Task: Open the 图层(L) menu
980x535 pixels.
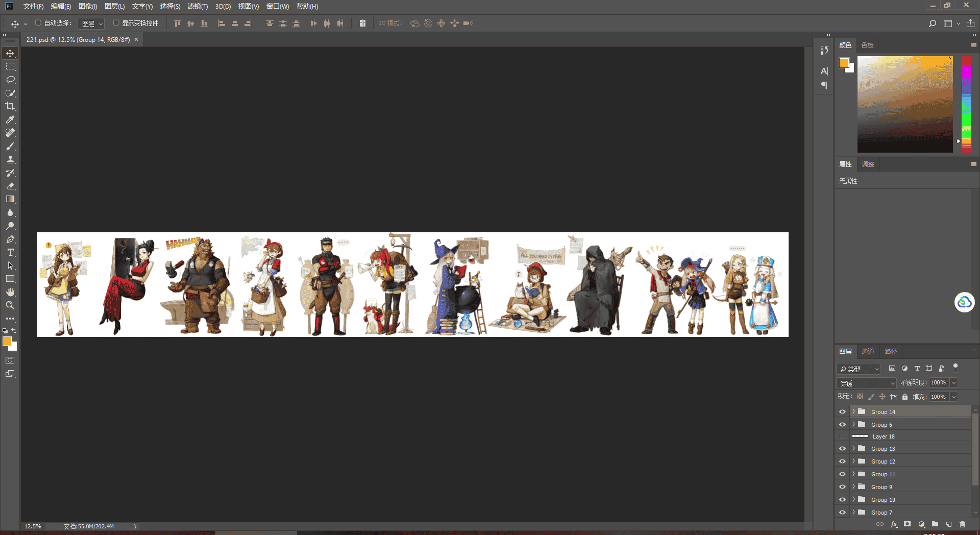Action: [114, 6]
